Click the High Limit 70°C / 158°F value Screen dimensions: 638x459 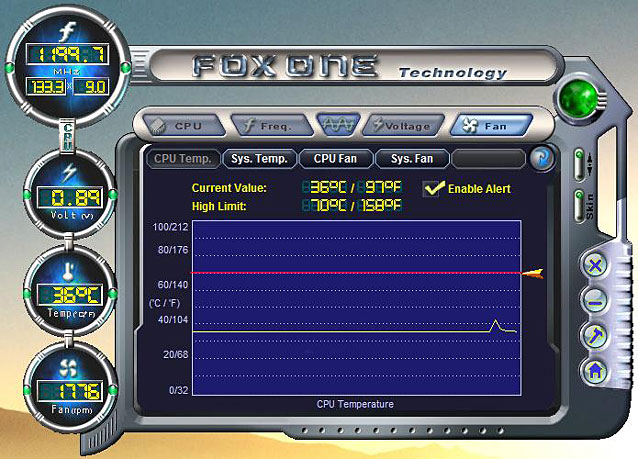(352, 206)
